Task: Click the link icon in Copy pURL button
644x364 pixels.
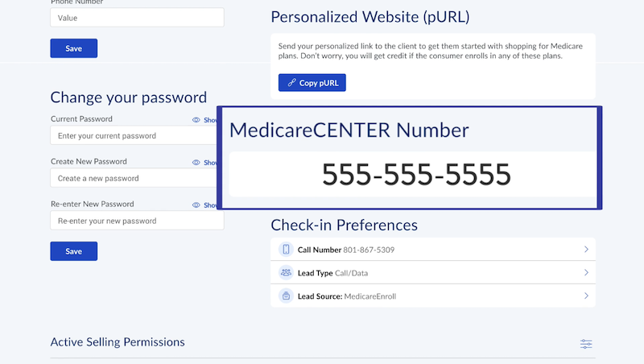Action: click(x=291, y=83)
